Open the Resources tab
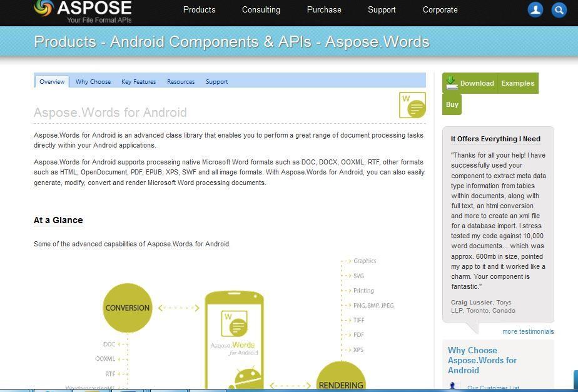Image resolution: width=578 pixels, height=392 pixels. 180,81
